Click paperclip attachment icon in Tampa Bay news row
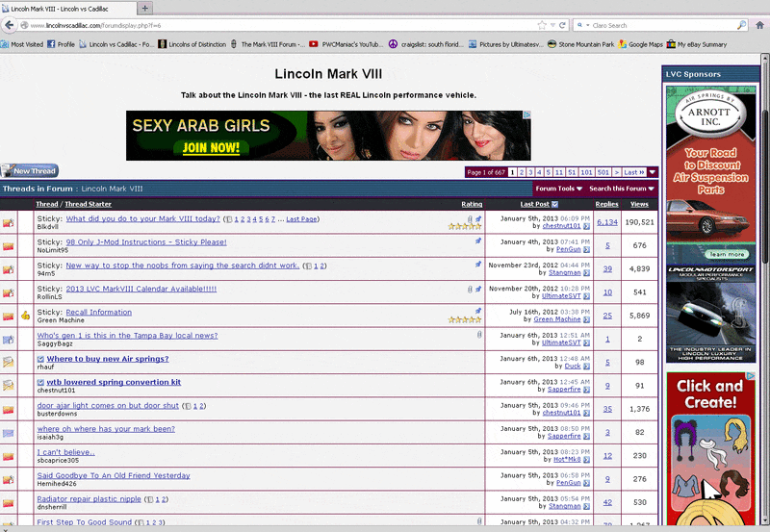 tap(479, 335)
